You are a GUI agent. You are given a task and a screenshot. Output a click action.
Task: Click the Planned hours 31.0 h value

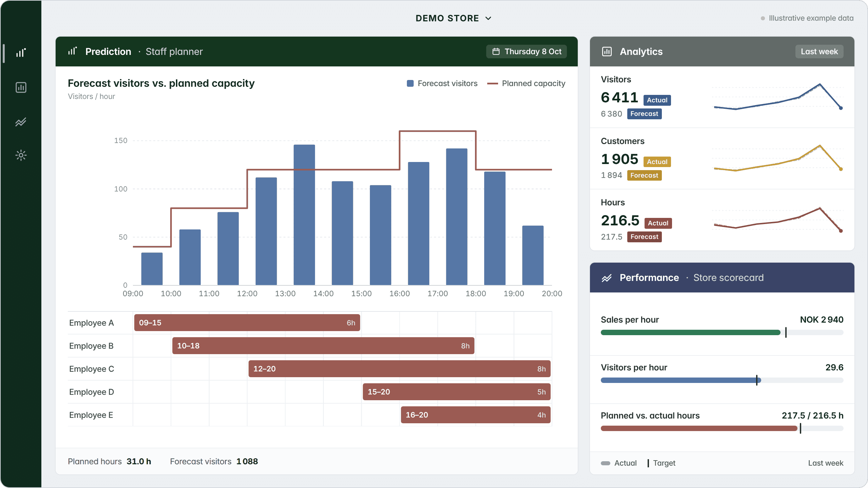(139, 462)
